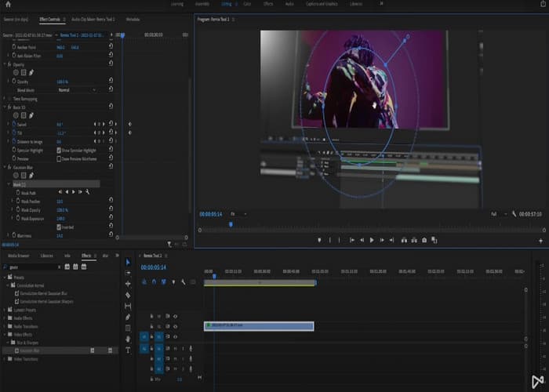549x392 pixels.
Task: Enable Draw Preview Wireframe checkbox
Action: pyautogui.click(x=59, y=159)
